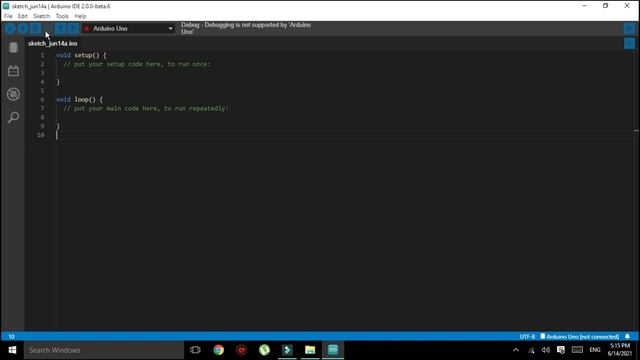Click the 'void setup() {' code line
Screen dimensions: 640x360
[81, 55]
